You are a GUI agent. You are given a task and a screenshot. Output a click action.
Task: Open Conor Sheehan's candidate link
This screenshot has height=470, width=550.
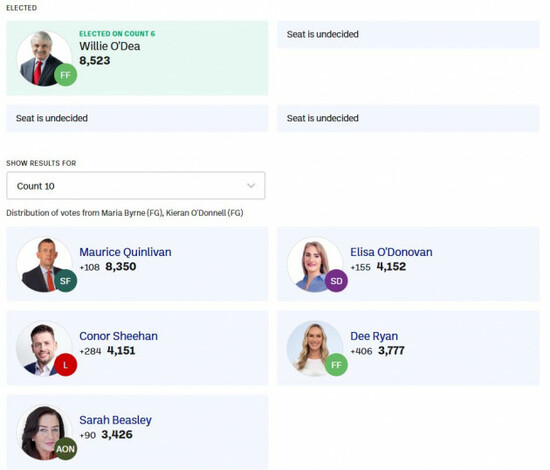118,336
